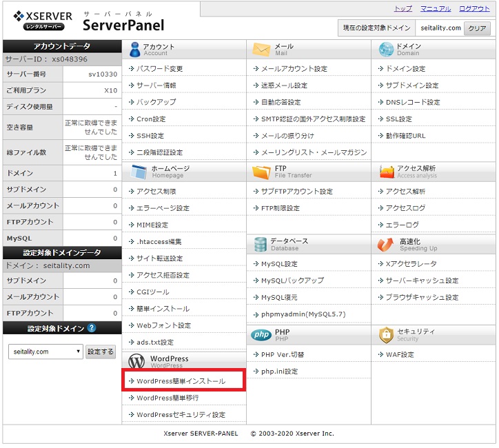Open エラーページ設定
Viewport: 499px width, 448px height.
(163, 208)
